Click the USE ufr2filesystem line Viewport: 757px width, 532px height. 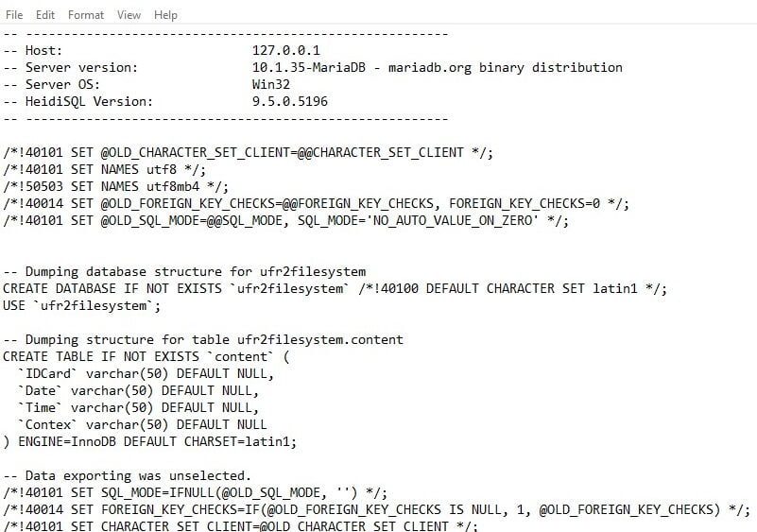click(x=81, y=305)
